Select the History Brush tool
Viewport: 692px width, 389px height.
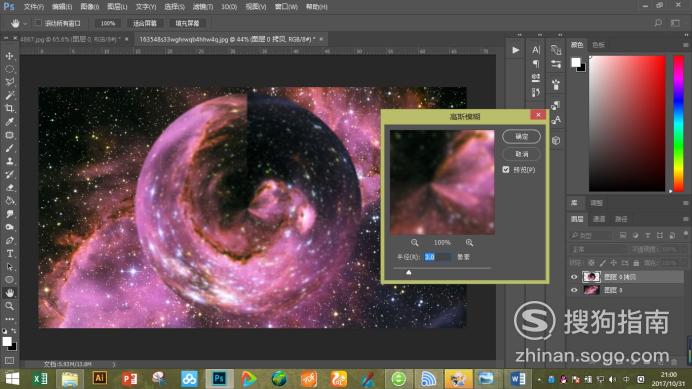9,174
